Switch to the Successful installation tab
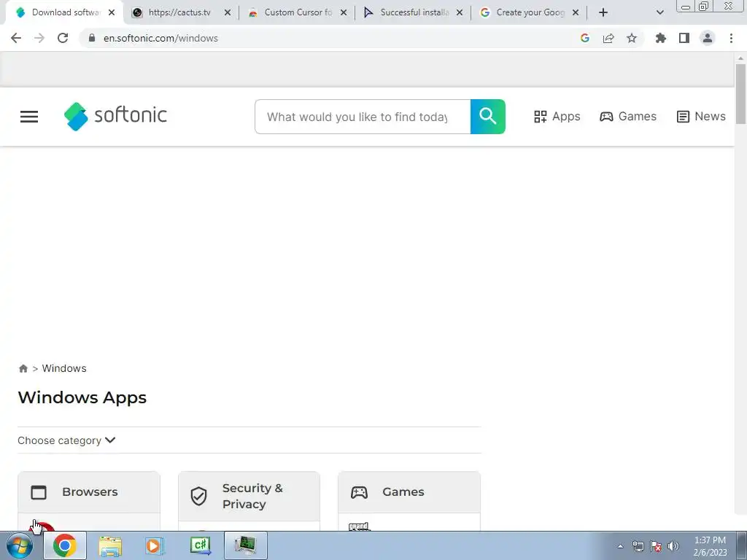This screenshot has height=560, width=747. 413,13
